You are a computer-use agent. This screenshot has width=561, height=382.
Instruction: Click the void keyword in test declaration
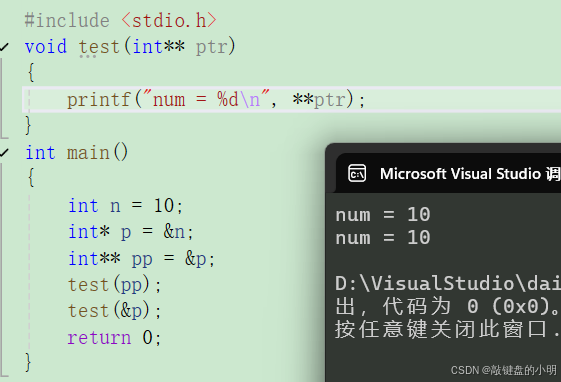click(46, 47)
